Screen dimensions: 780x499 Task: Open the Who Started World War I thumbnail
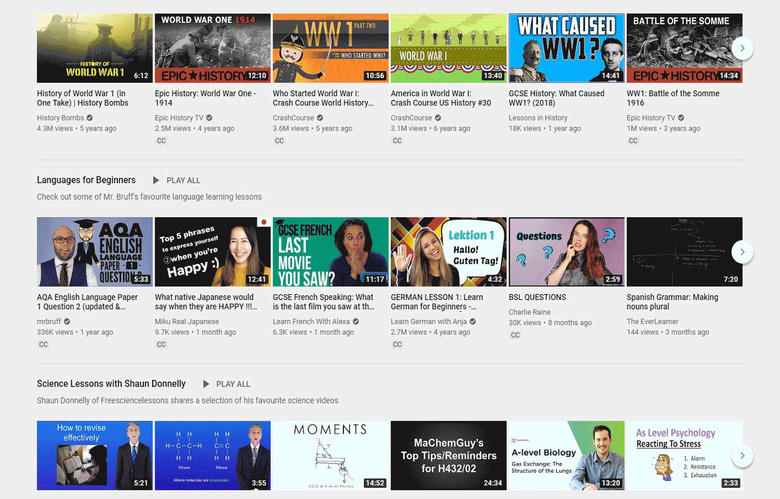pyautogui.click(x=330, y=48)
